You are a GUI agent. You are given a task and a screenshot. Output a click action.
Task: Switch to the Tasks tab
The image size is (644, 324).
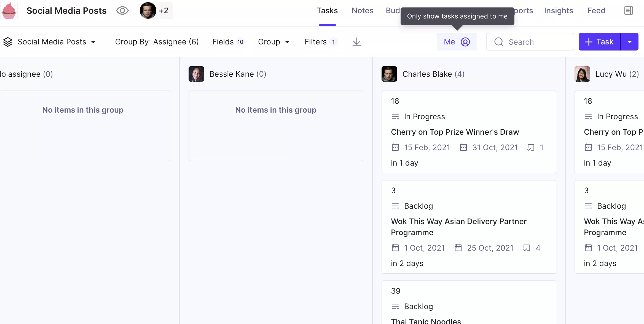pos(327,10)
